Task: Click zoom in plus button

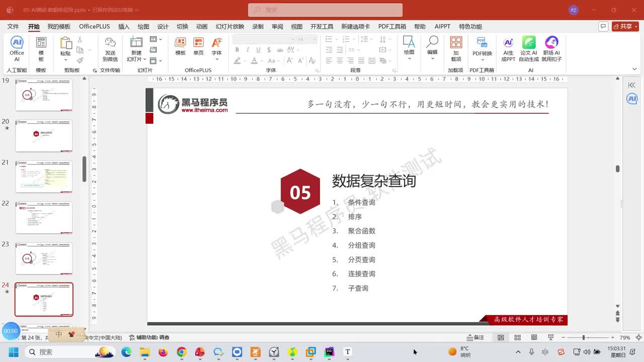Action: click(612, 337)
